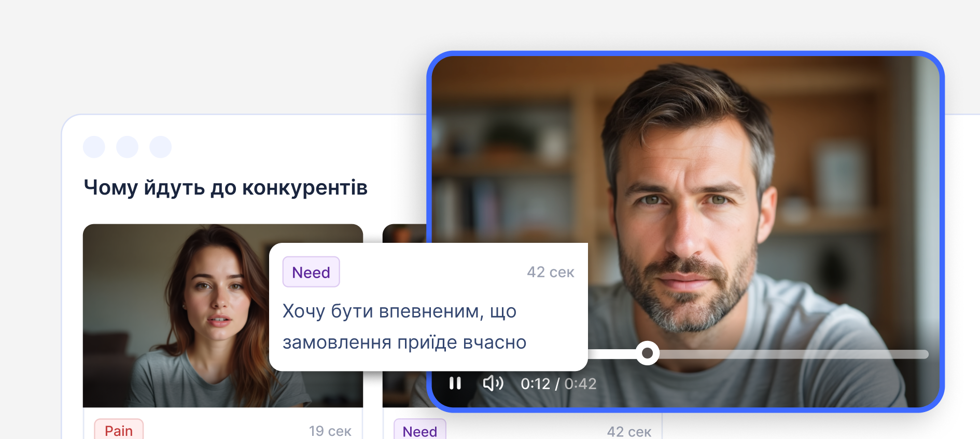Click the Need tag in the quote popup
This screenshot has height=439, width=980.
click(311, 272)
